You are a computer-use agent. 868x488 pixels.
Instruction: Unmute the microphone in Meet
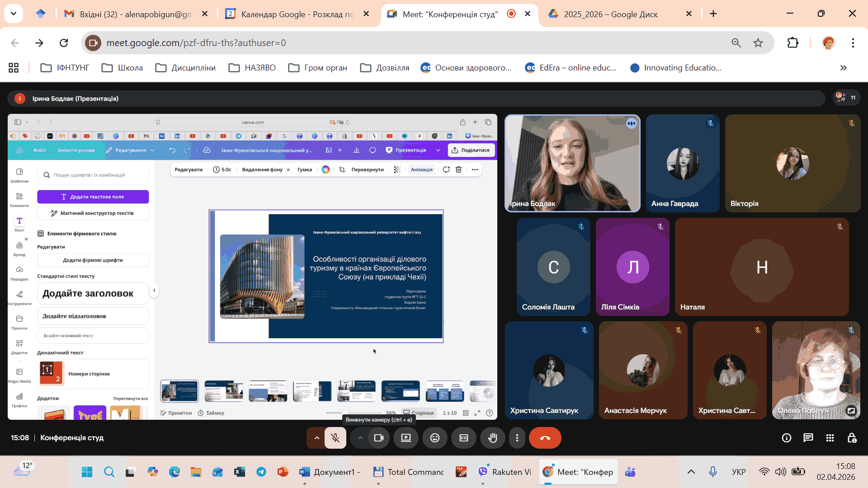pos(335,438)
